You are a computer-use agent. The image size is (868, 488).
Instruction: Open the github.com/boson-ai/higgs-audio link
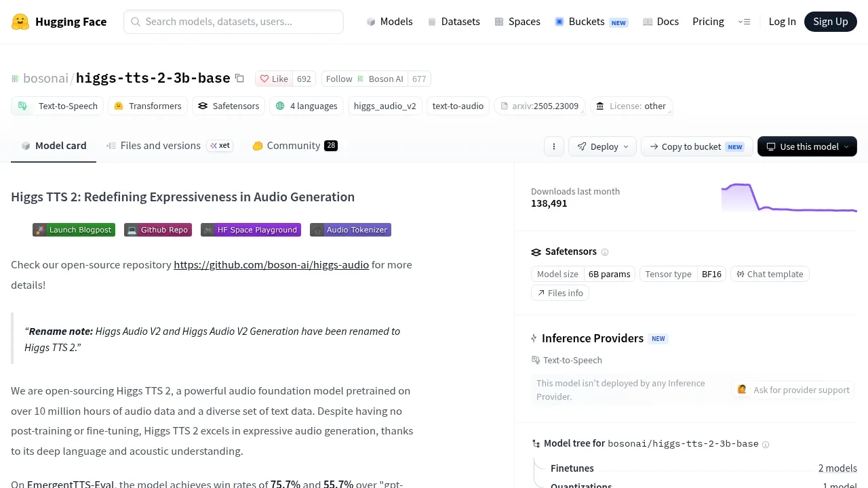[x=271, y=264]
